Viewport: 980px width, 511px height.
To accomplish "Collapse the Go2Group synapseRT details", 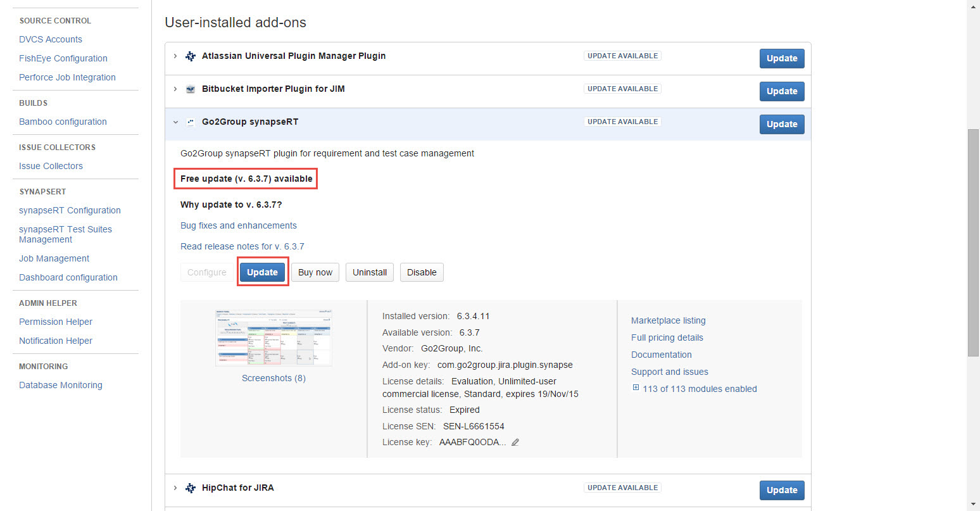I will 175,122.
